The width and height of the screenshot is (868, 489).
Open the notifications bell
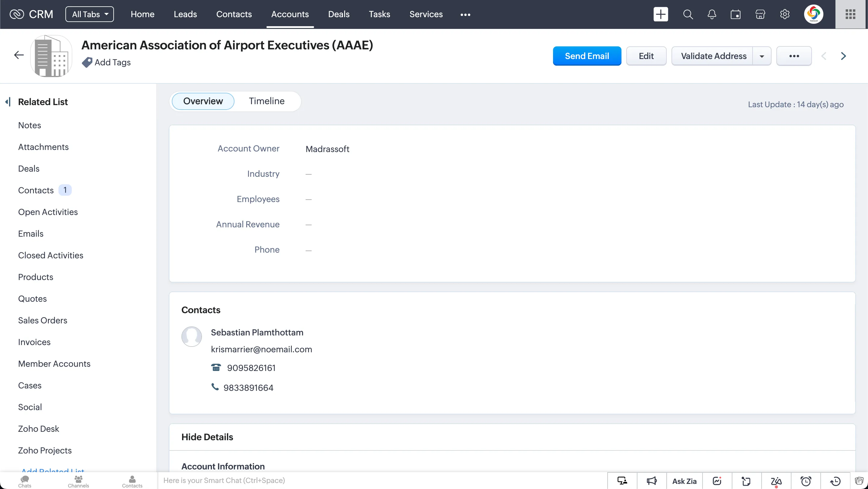(712, 14)
